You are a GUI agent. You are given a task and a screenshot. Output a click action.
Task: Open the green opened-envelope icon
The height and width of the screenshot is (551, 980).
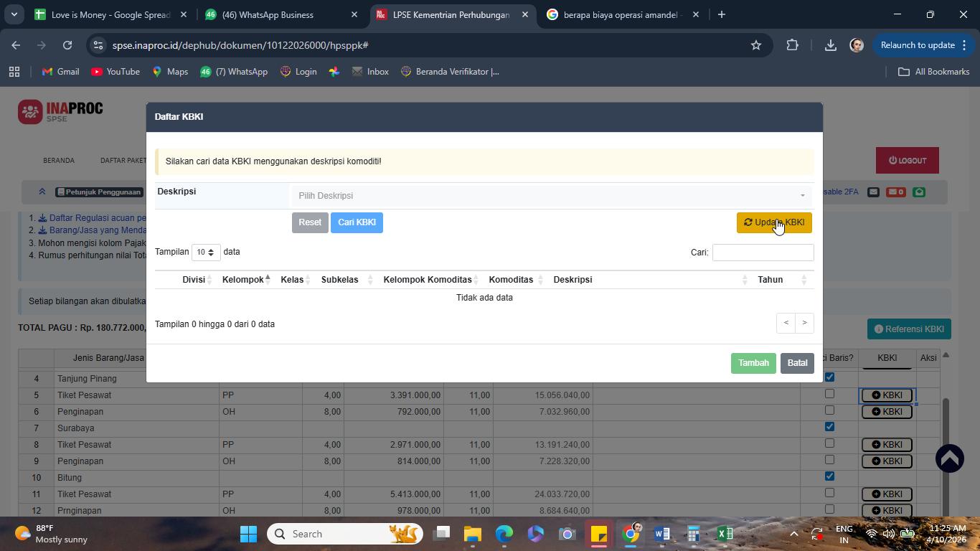pos(919,192)
